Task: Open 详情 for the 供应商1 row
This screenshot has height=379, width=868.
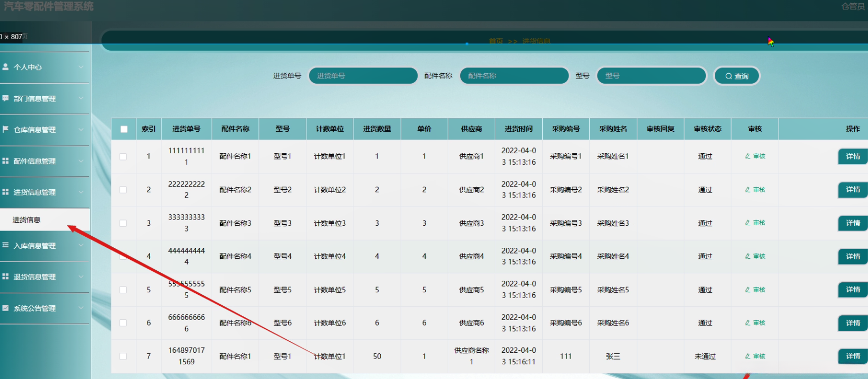Action: (853, 156)
